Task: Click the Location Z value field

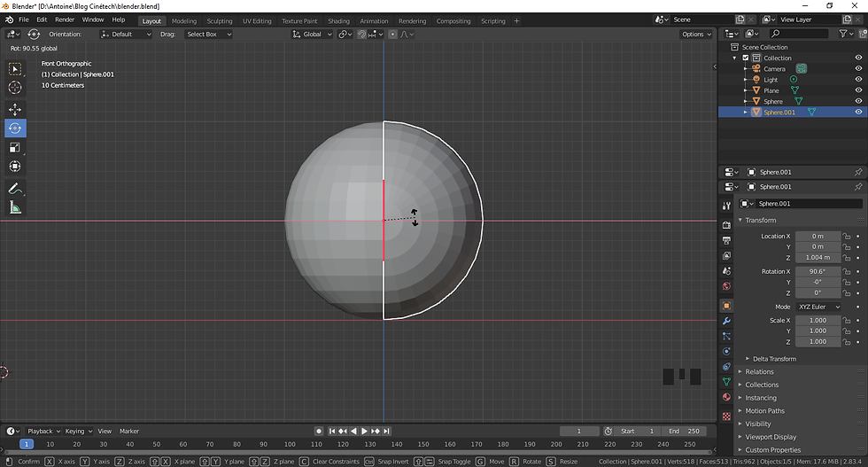Action: pos(818,258)
